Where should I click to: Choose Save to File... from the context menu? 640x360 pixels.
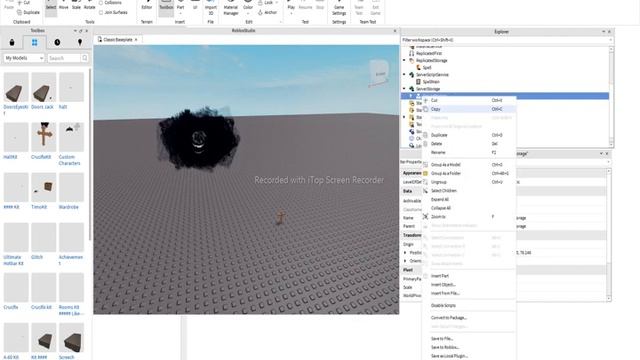(x=469, y=339)
